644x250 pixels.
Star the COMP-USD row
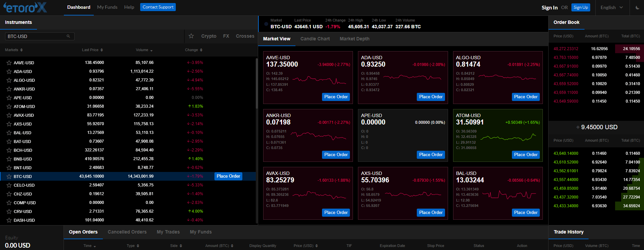[x=9, y=203]
